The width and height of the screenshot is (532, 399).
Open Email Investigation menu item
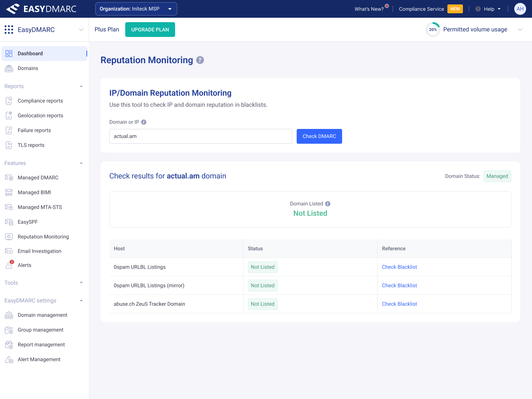[44, 251]
